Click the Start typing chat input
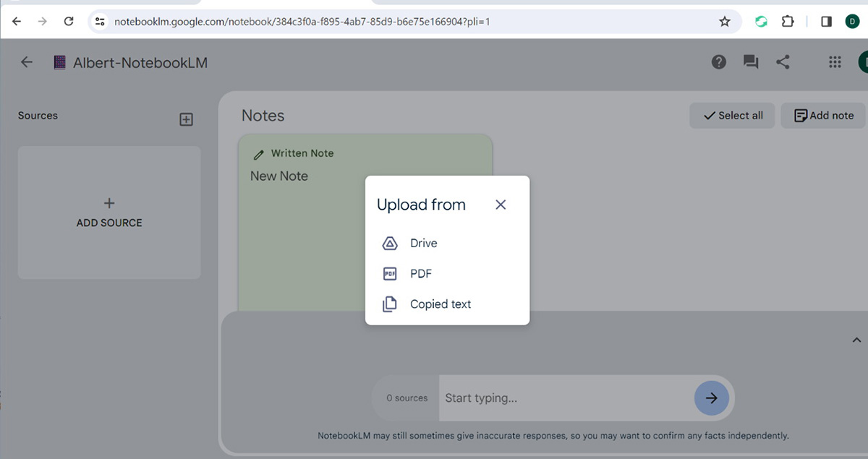The image size is (868, 459). (x=566, y=398)
